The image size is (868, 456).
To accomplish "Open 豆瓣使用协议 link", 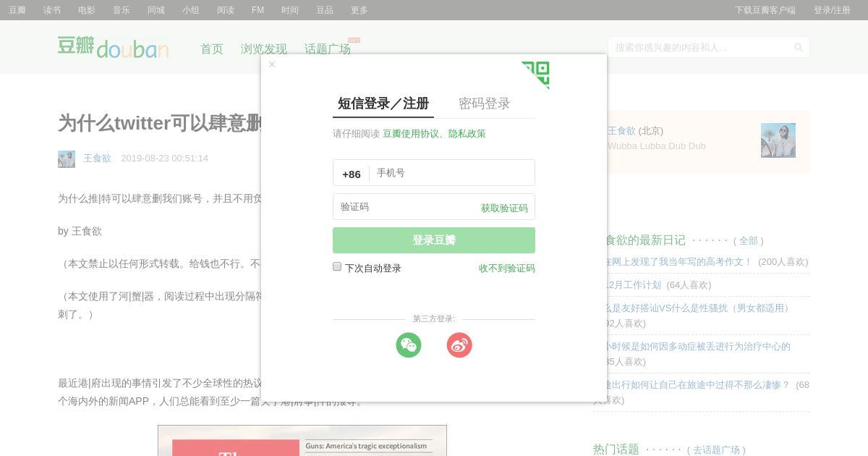I will pos(411,134).
